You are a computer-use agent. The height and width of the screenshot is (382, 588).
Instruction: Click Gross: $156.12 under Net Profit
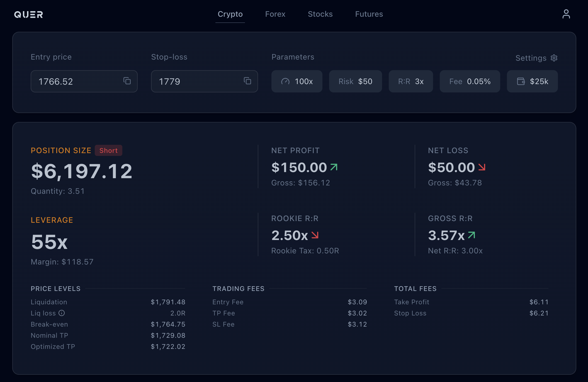pyautogui.click(x=301, y=183)
